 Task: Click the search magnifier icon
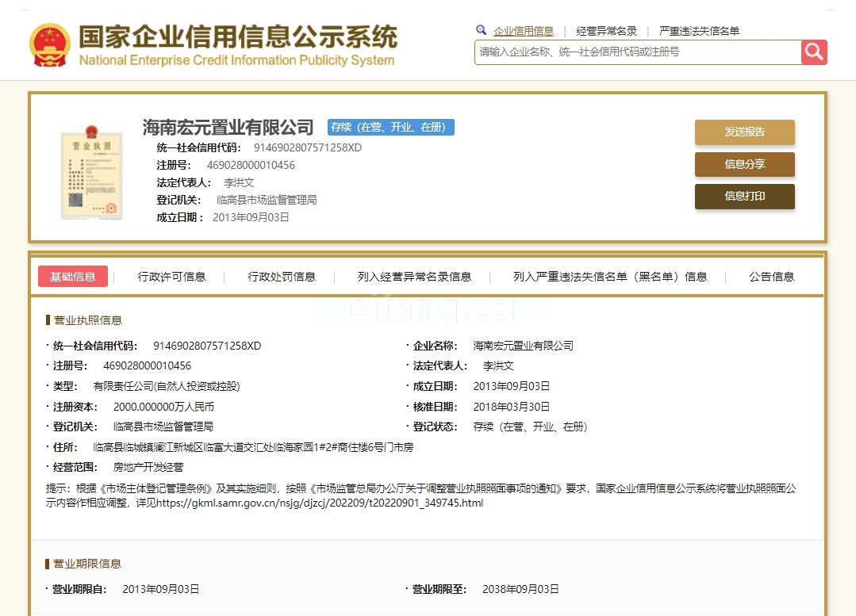[x=814, y=52]
